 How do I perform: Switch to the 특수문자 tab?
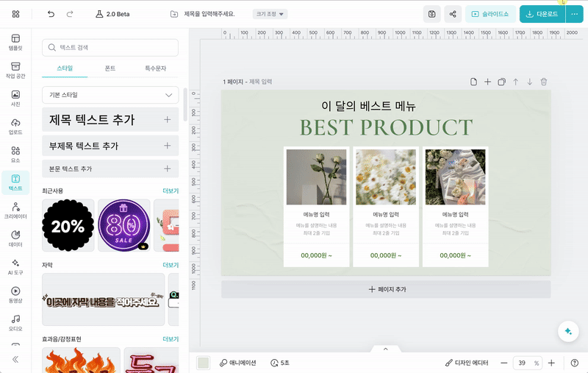pyautogui.click(x=155, y=68)
